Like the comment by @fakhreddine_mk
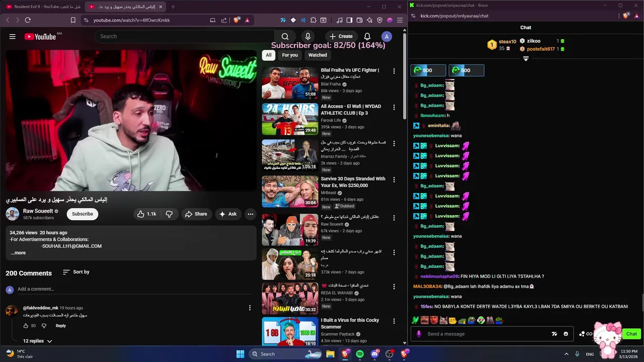Image resolution: width=644 pixels, height=362 pixels. coord(26,326)
